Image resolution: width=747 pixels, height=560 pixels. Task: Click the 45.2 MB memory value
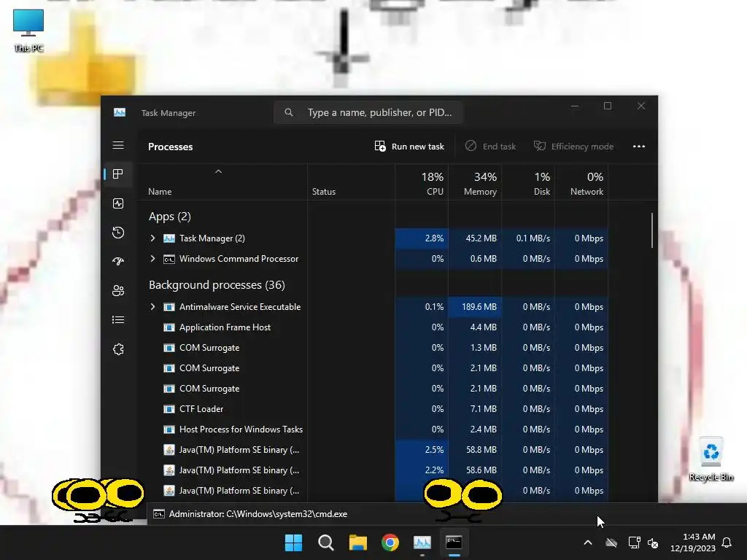[481, 238]
